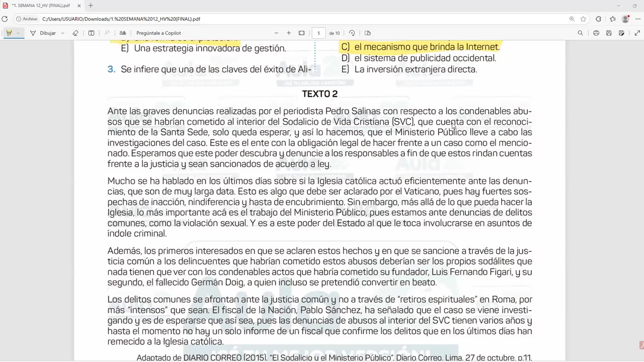Click the paragraph starting Además, los primeros interesados
This screenshot has height=362, width=644.
click(319, 266)
